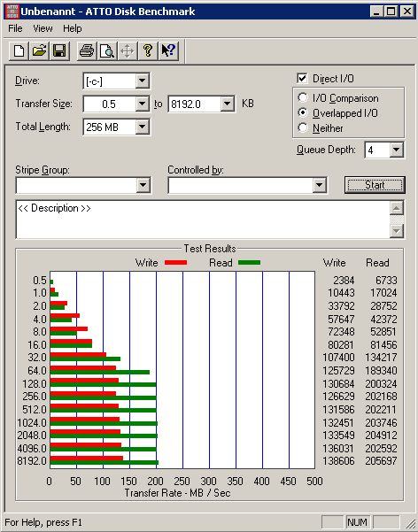Click the Description scrollbar down arrow
This screenshot has width=418, height=532.
point(397,231)
